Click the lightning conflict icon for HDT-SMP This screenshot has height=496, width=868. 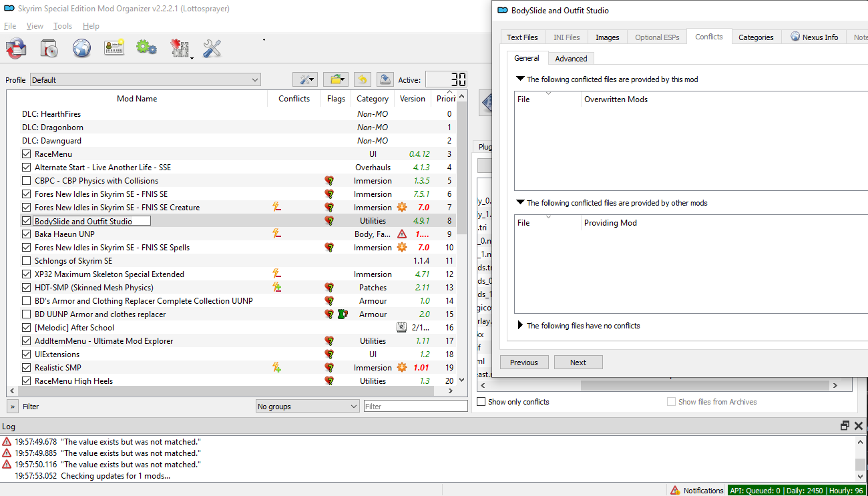(276, 287)
